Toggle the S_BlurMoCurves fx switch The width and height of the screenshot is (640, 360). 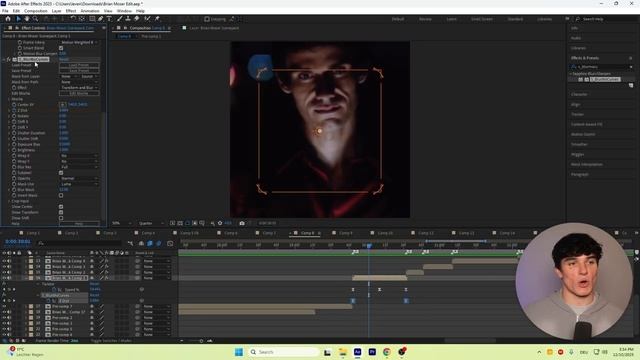tap(9, 59)
